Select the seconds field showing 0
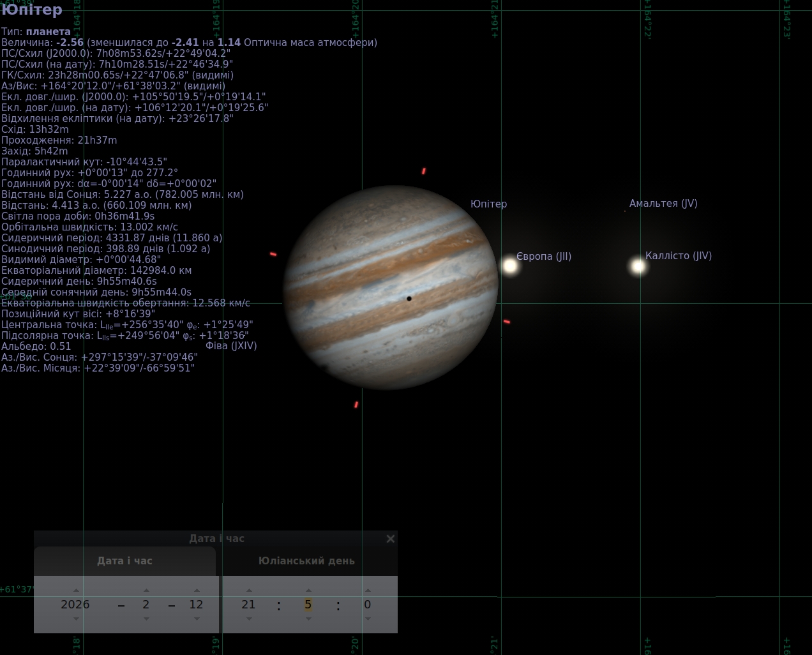812x655 pixels. coord(368,605)
